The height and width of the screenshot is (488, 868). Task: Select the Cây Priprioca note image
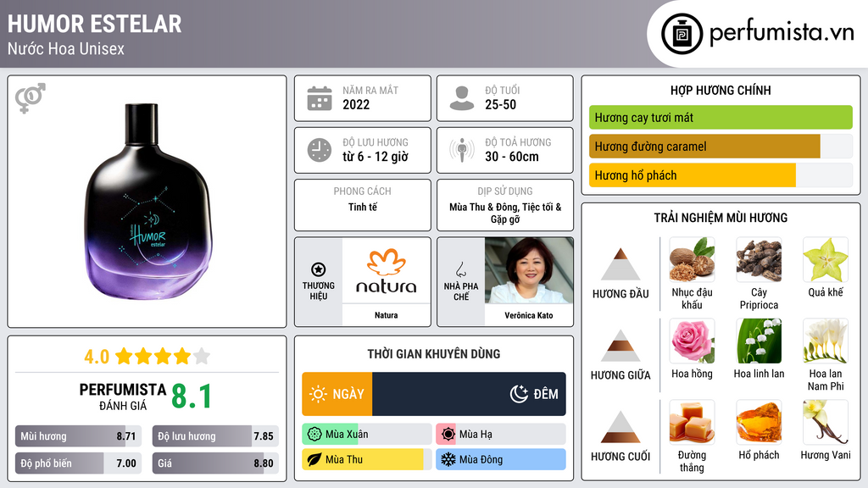click(759, 259)
